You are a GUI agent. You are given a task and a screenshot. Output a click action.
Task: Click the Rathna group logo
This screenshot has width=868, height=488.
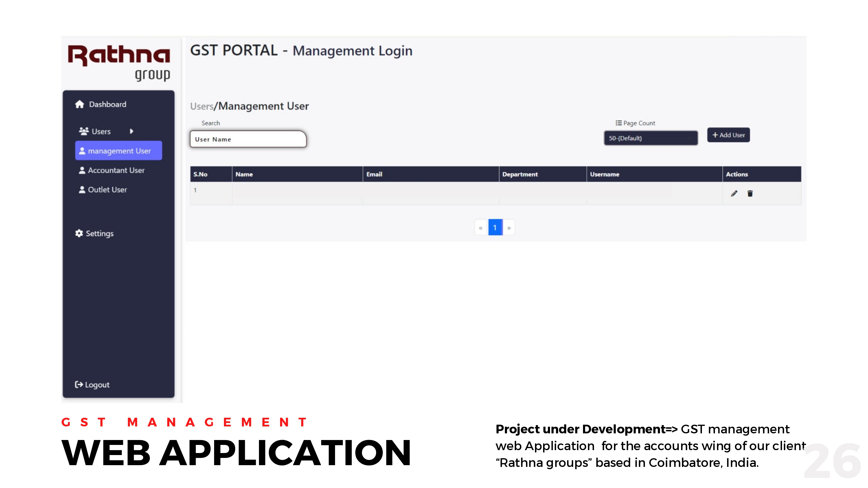pyautogui.click(x=119, y=62)
